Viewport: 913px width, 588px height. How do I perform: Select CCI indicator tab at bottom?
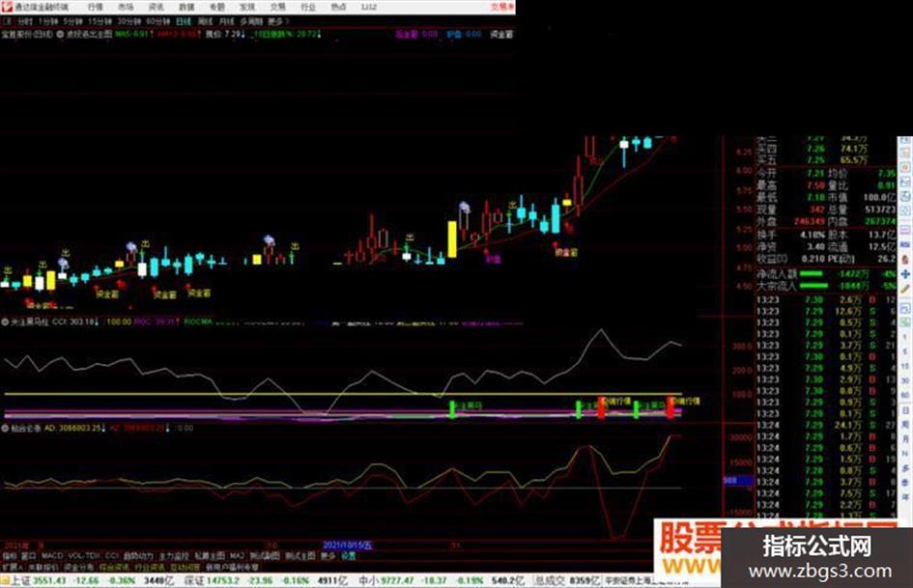pyautogui.click(x=112, y=556)
